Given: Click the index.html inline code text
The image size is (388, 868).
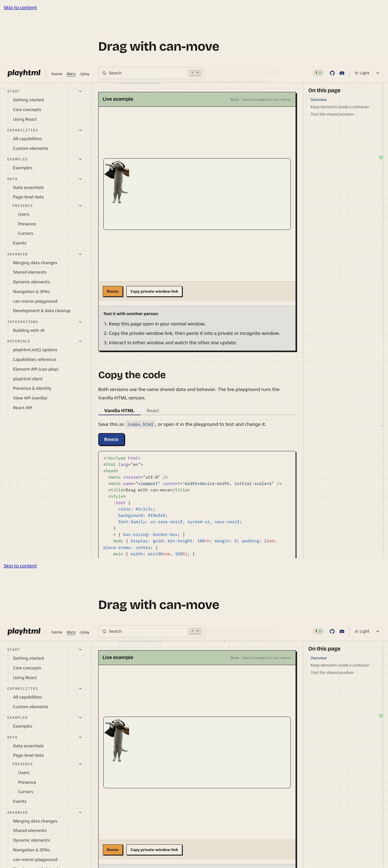Looking at the screenshot, I should pyautogui.click(x=140, y=424).
